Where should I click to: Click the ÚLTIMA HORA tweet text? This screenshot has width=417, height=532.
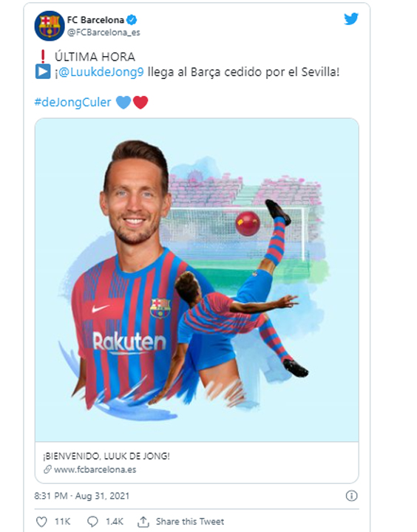95,57
